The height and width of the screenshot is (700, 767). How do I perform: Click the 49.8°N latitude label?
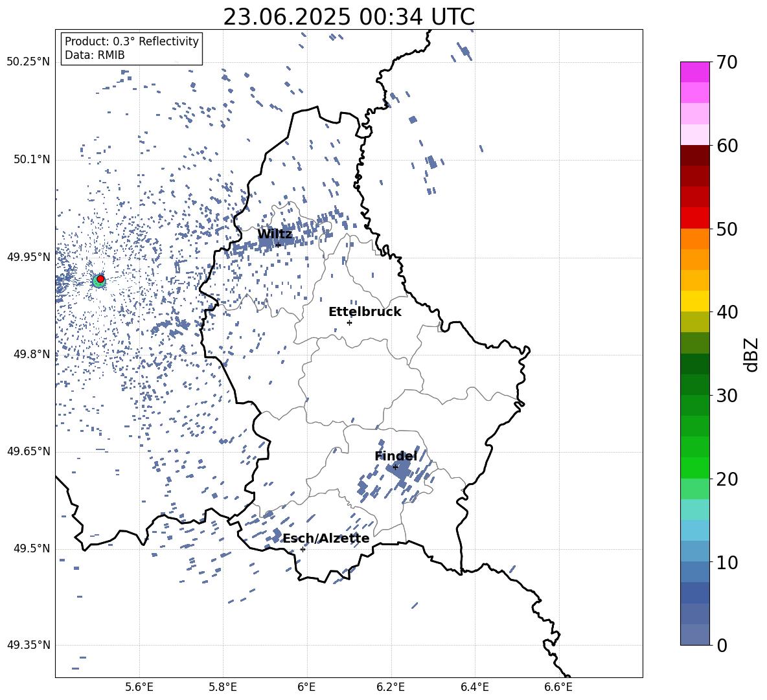tap(32, 354)
